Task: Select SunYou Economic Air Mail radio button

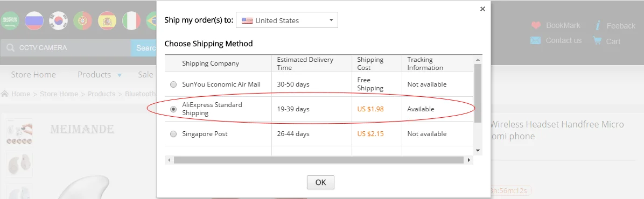Action: [x=173, y=84]
